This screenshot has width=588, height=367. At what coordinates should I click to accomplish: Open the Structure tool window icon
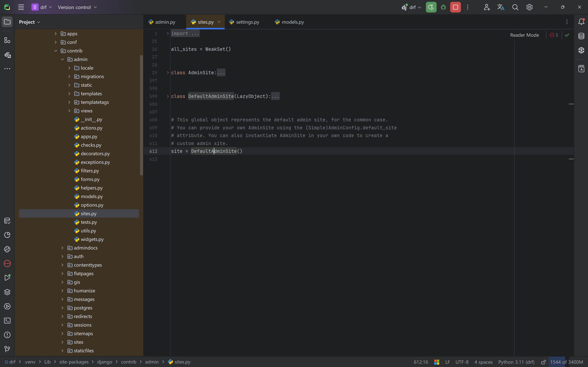coord(7,40)
